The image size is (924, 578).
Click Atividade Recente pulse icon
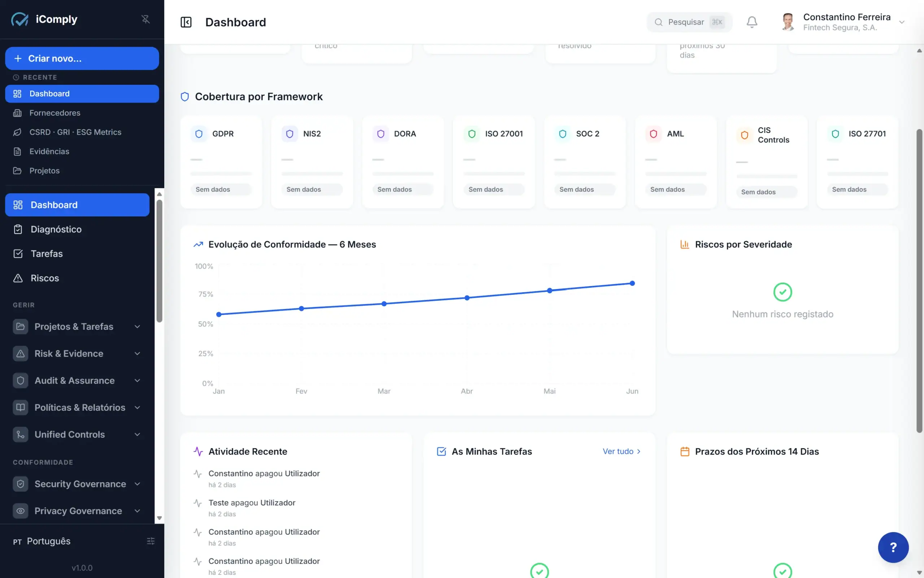click(198, 452)
